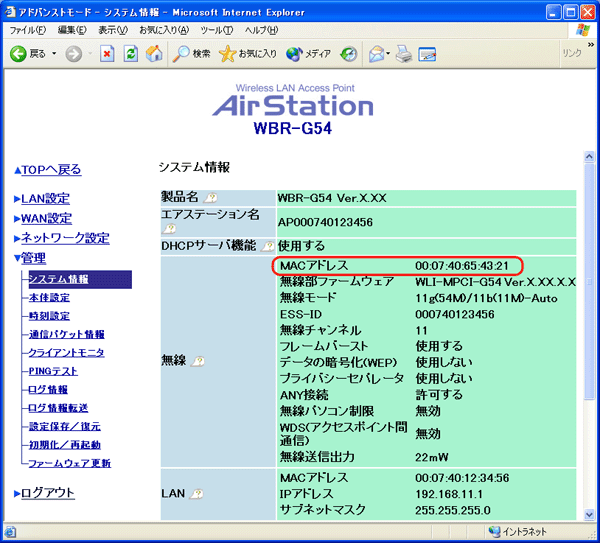The height and width of the screenshot is (543, 600).
Task: Click the Print icon
Action: point(404,54)
